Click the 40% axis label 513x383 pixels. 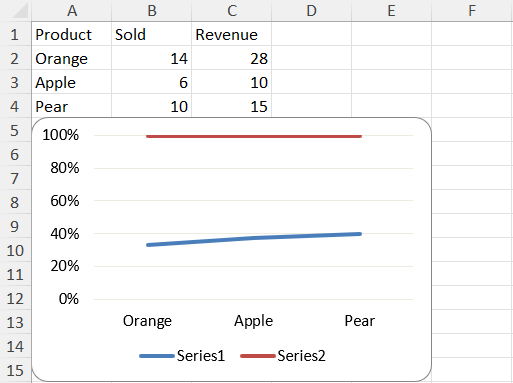(65, 234)
